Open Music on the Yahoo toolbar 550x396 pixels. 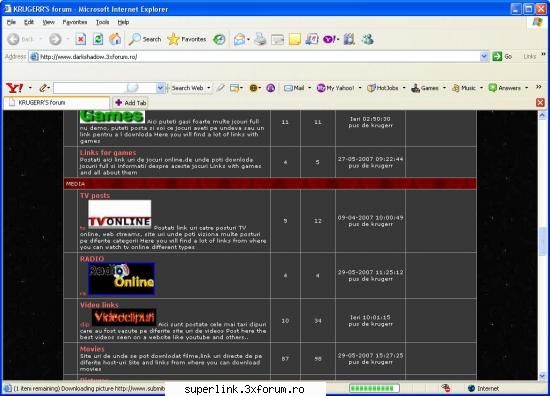464,88
